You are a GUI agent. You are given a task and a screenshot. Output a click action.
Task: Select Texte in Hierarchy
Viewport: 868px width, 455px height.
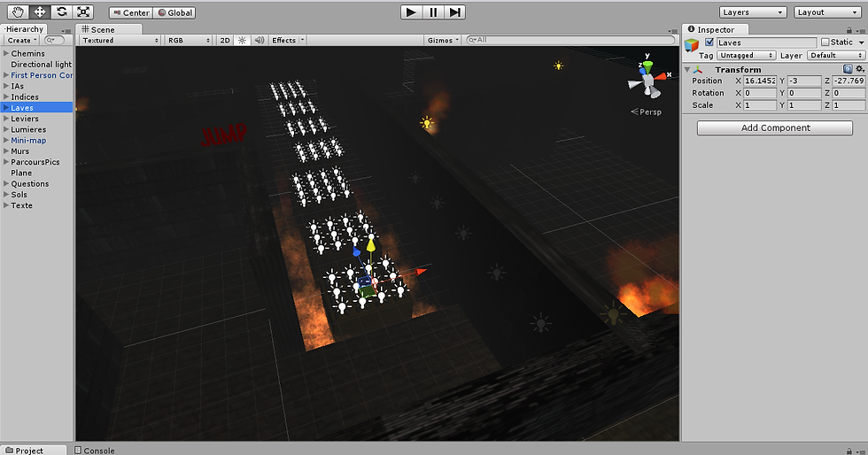pyautogui.click(x=21, y=205)
